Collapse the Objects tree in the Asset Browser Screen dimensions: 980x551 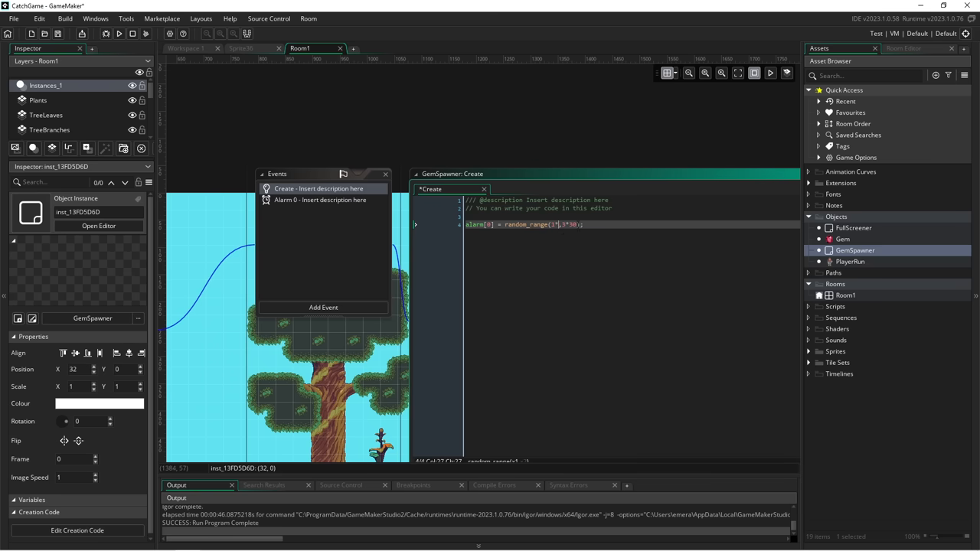tap(808, 217)
